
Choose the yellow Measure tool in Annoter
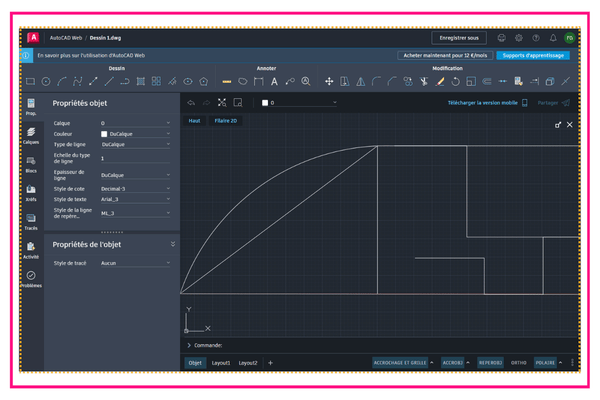click(x=227, y=82)
